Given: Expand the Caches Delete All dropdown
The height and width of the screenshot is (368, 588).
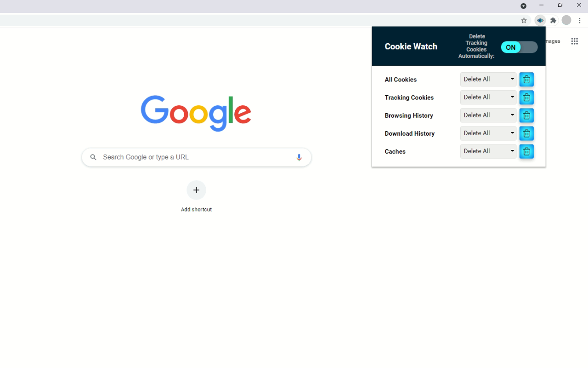Looking at the screenshot, I should point(488,151).
